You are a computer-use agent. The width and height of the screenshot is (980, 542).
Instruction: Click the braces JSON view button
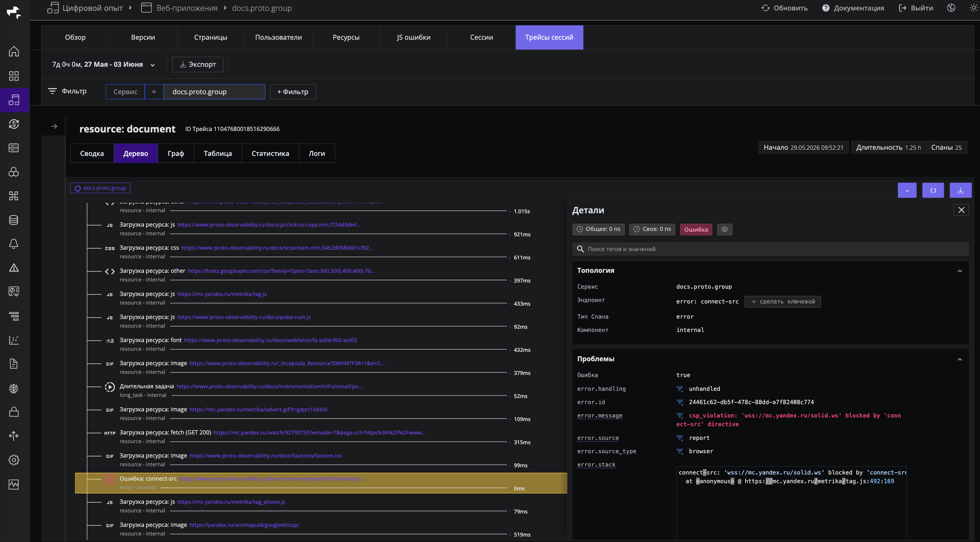pos(933,190)
